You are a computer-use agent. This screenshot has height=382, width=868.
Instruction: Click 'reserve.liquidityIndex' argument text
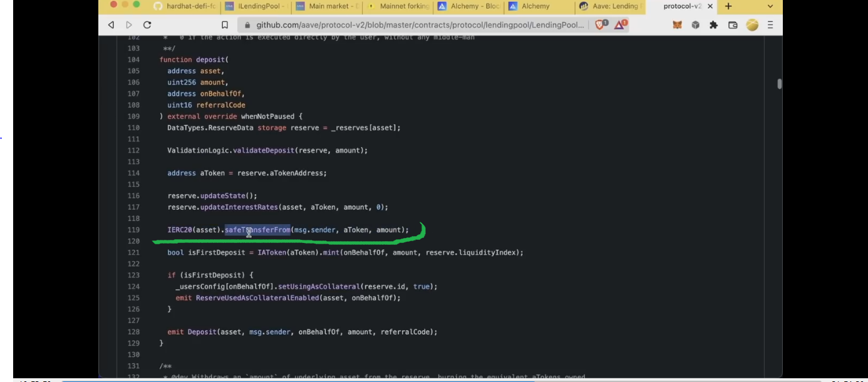point(473,253)
